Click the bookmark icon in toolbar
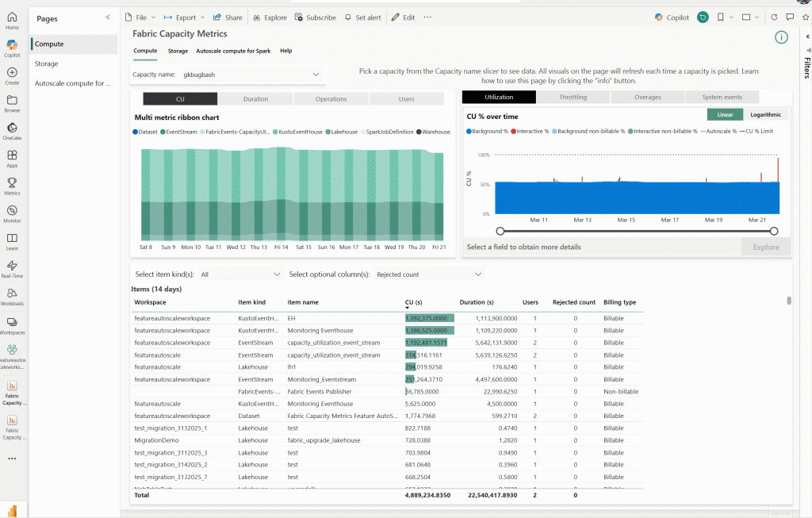 tap(720, 17)
